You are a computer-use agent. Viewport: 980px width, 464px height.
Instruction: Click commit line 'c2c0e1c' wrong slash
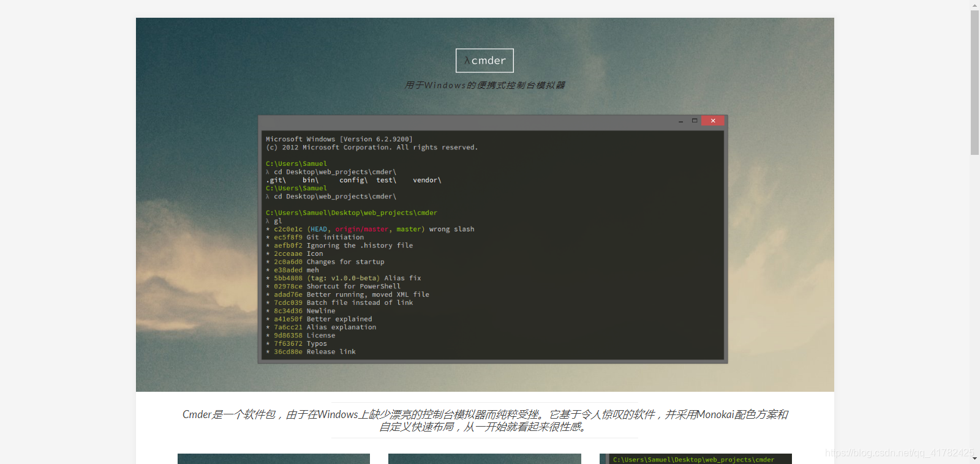[370, 230]
